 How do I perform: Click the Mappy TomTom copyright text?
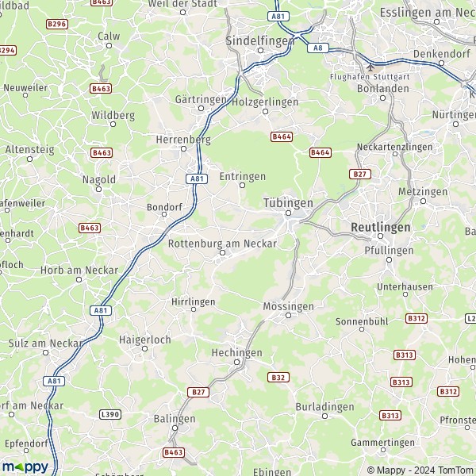[421, 470]
